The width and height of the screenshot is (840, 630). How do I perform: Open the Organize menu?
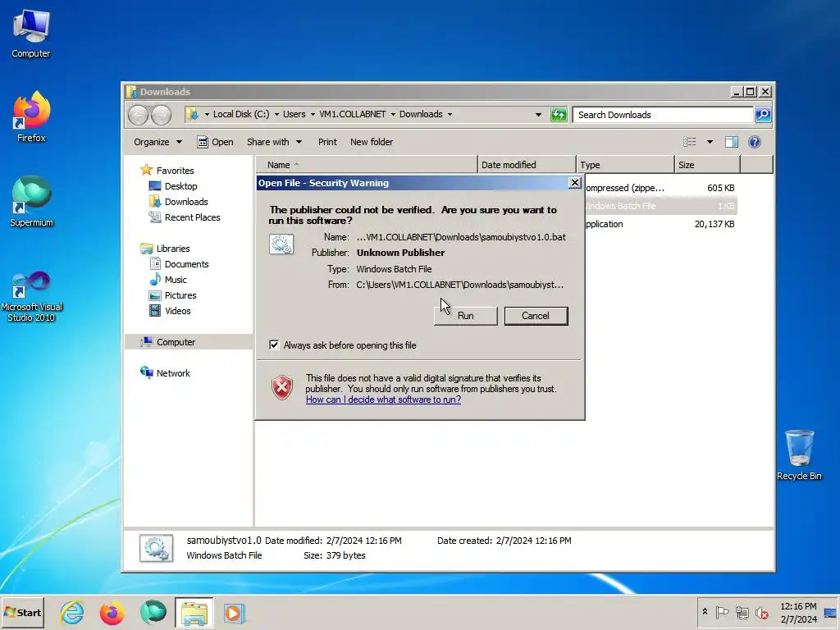pos(157,142)
